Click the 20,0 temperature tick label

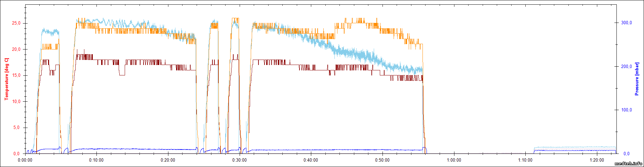point(16,49)
